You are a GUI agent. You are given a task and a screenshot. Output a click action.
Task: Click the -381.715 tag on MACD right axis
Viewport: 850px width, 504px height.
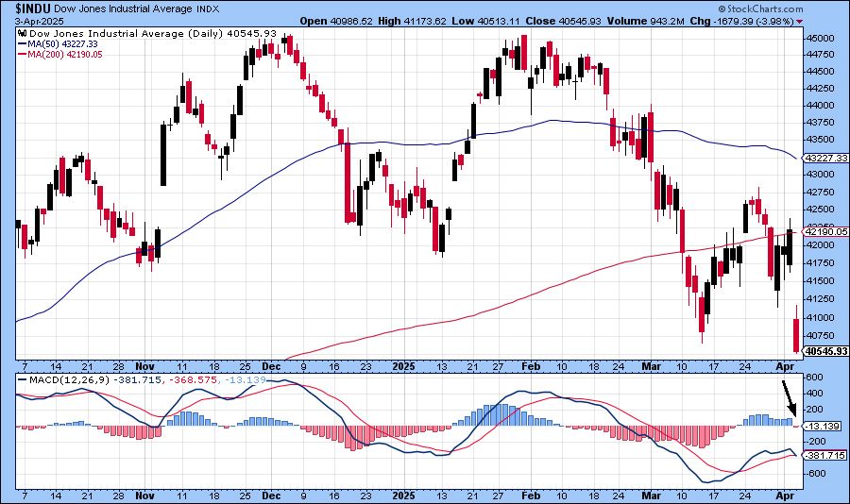[824, 455]
